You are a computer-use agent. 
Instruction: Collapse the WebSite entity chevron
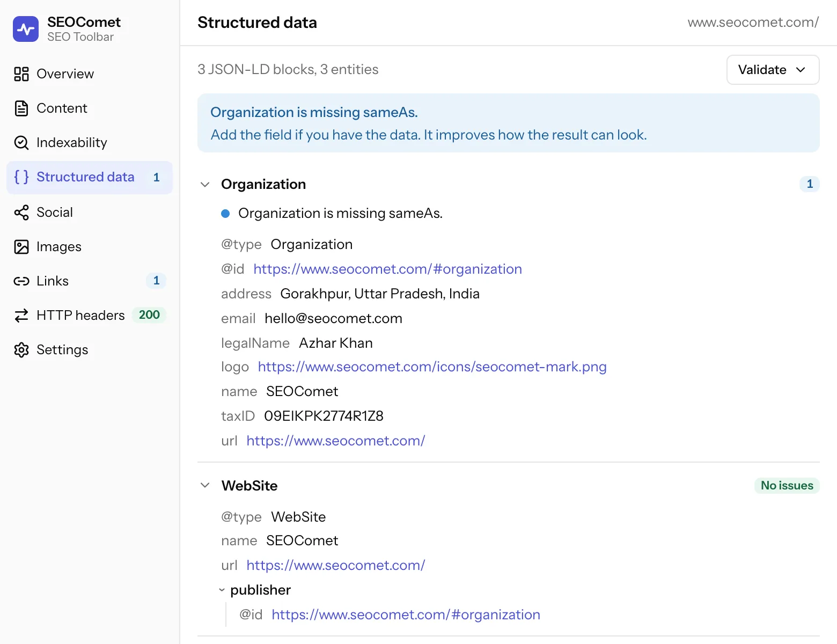coord(205,486)
